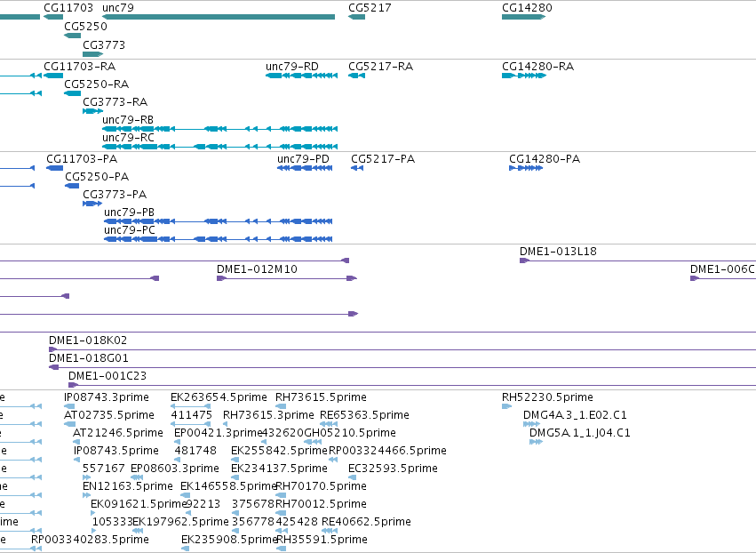Viewport: 756px width, 553px height.
Task: Select the CG5217 gene arrow
Action: coord(357,17)
